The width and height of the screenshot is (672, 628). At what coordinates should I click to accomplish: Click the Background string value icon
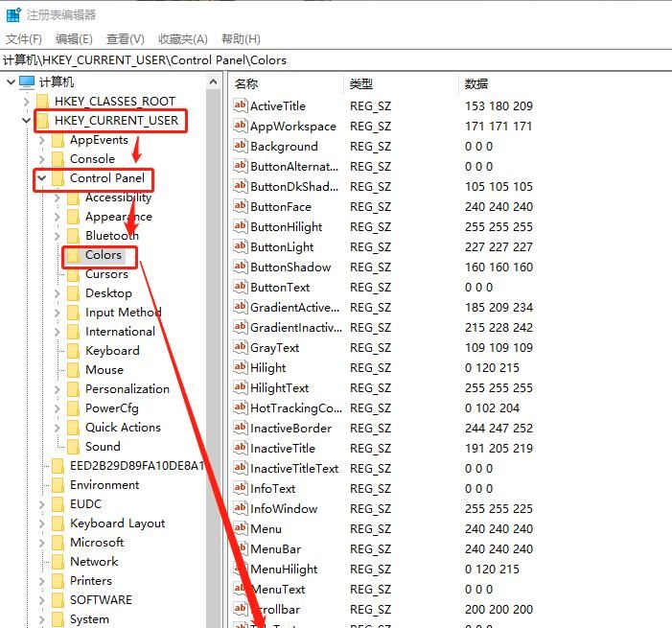click(240, 146)
